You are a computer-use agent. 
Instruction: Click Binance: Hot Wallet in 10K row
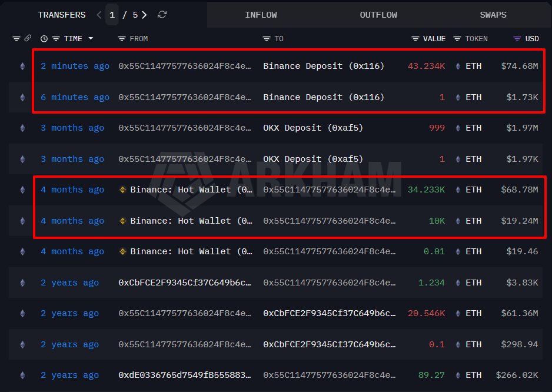click(191, 221)
